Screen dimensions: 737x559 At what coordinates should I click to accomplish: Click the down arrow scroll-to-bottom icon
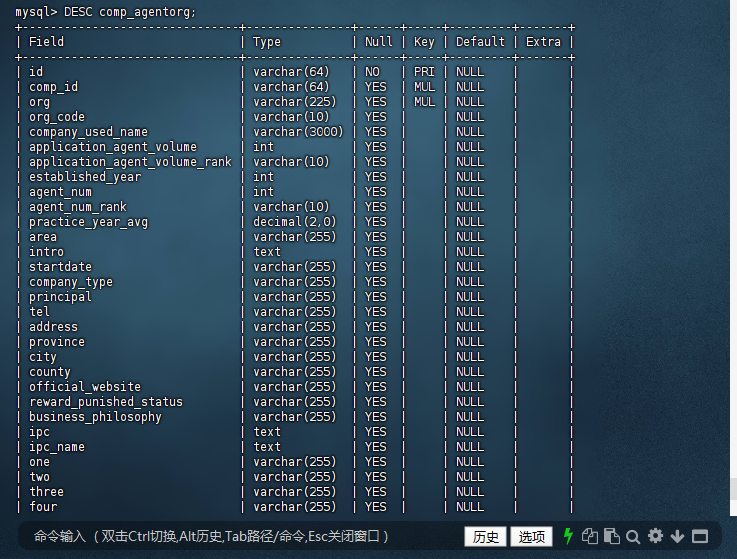[x=677, y=536]
